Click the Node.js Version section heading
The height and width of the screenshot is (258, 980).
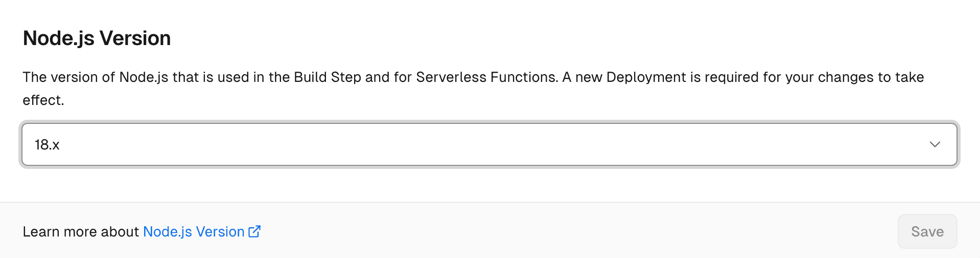[97, 38]
